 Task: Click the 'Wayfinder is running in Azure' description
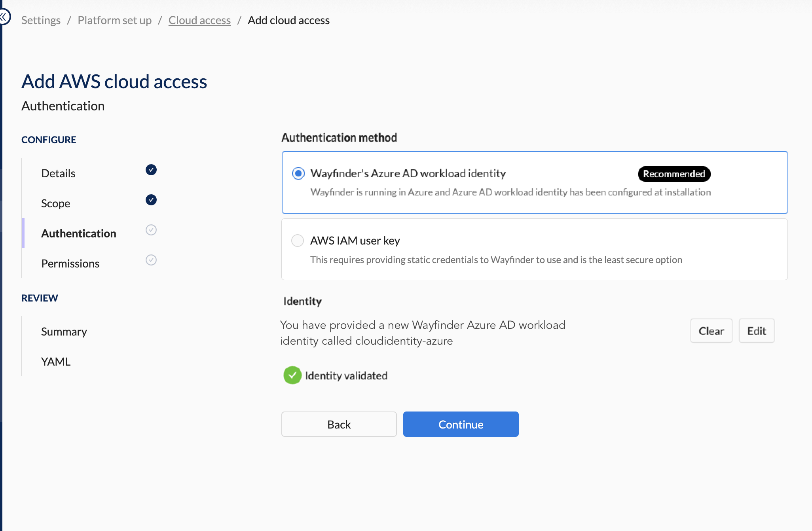point(511,192)
